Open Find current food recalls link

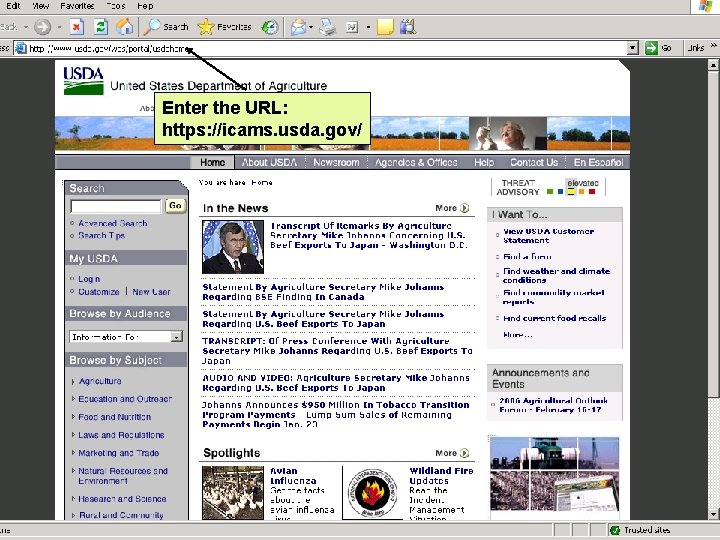click(x=554, y=318)
